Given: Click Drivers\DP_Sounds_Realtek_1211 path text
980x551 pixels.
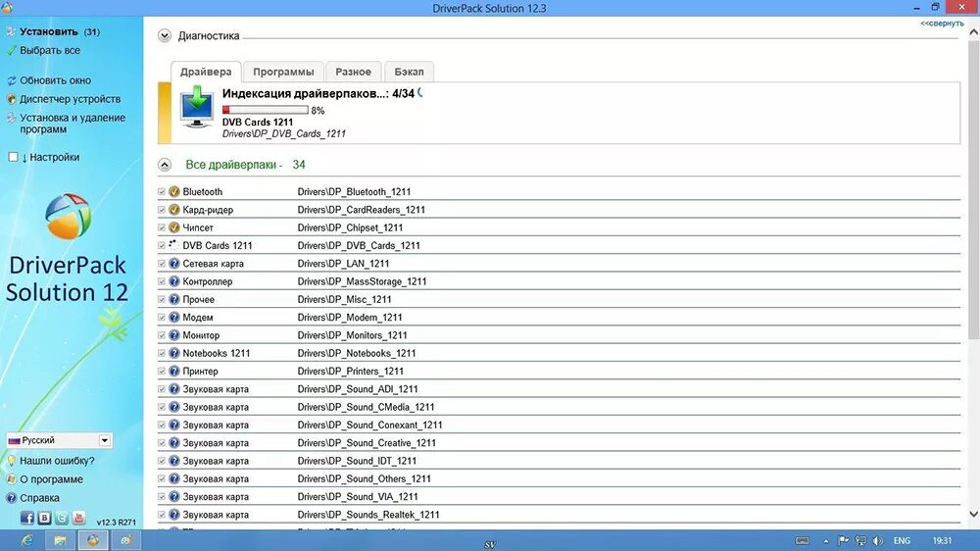Looking at the screenshot, I should click(368, 515).
